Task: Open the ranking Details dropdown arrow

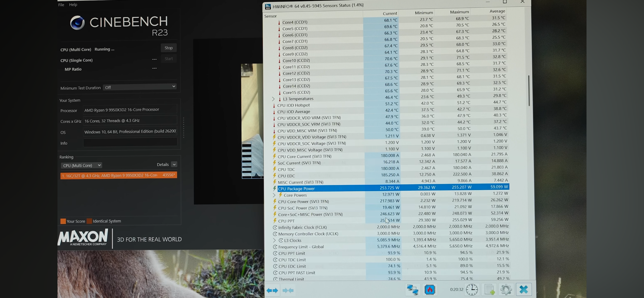Action: [174, 165]
